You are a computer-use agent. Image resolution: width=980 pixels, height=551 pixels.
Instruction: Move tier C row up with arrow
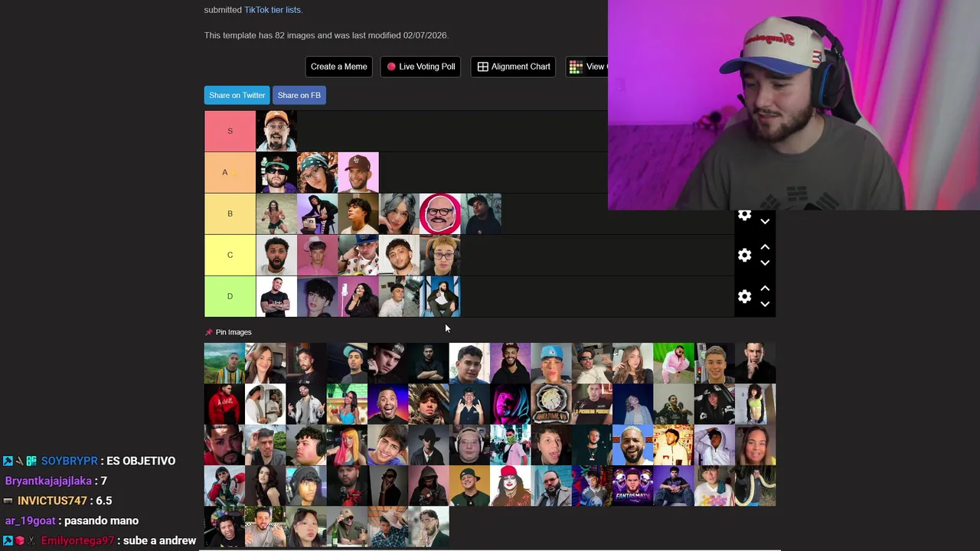(765, 247)
